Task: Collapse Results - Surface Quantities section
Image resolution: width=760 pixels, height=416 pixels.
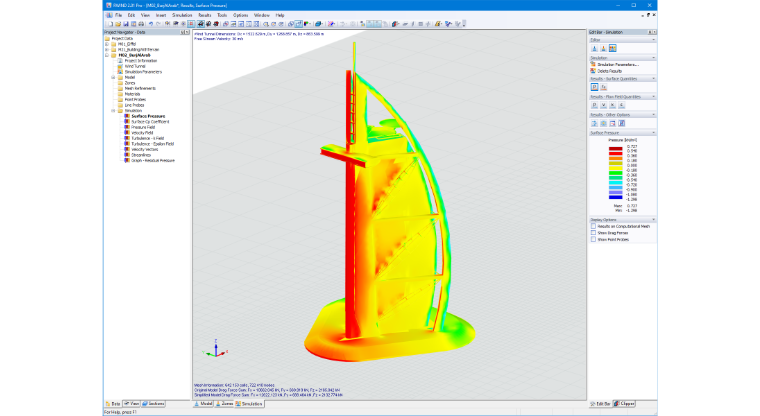Action: coord(653,79)
